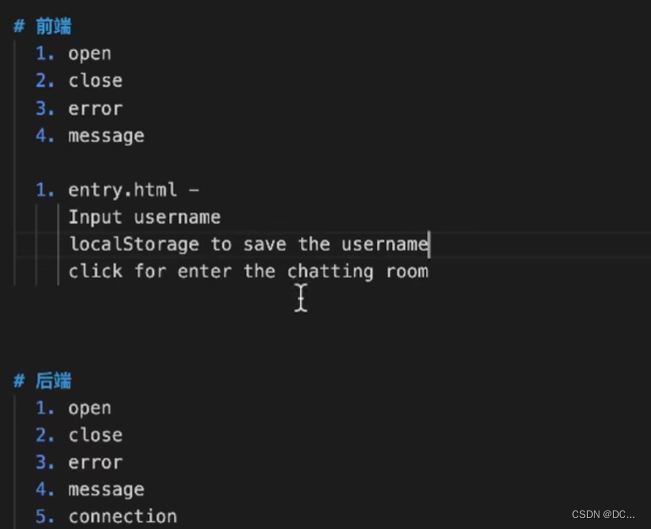Click end of 'localStorage to save the username' line
Screen dimensions: 651x529
(429, 244)
